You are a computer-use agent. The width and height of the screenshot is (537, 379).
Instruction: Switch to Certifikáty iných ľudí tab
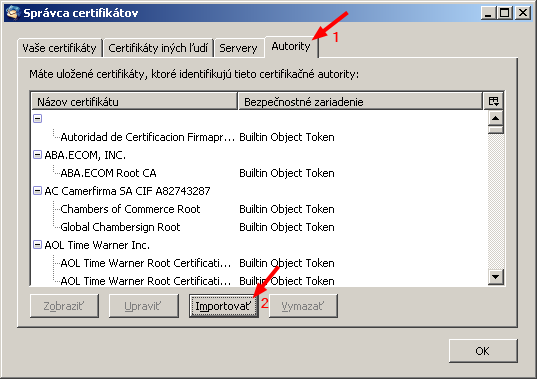[158, 48]
